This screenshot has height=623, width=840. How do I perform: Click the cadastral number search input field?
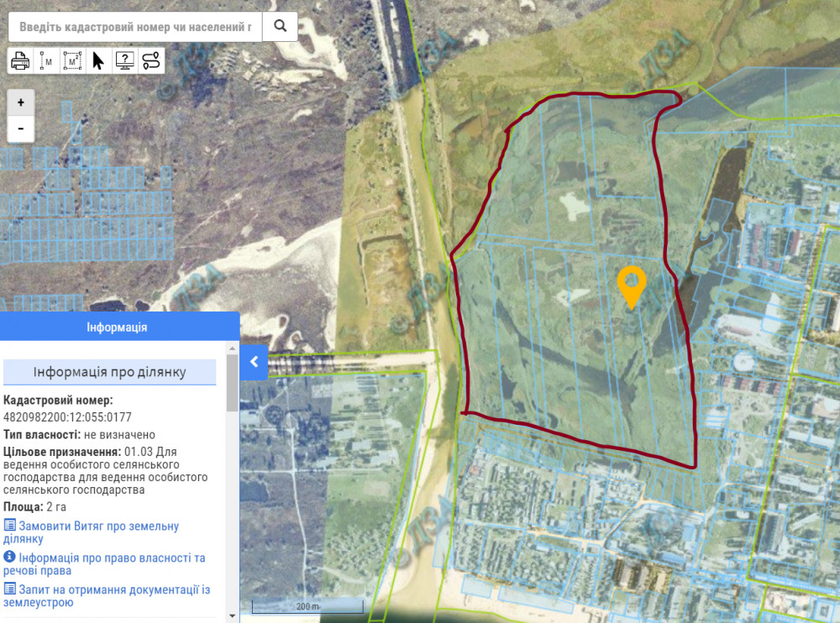(x=134, y=27)
